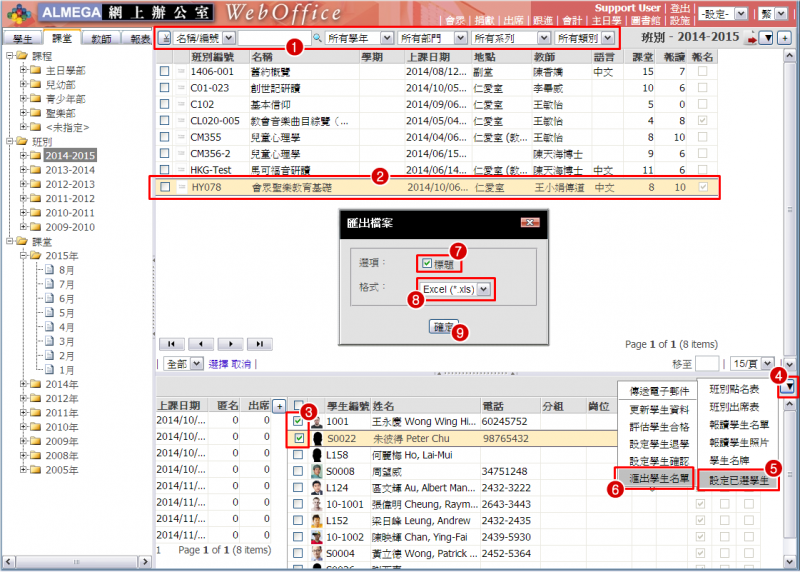Click photo thumbnail of student 1001

coord(317,423)
